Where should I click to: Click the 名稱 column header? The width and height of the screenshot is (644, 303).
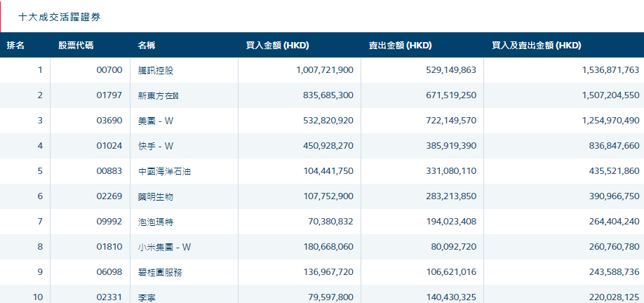click(146, 46)
